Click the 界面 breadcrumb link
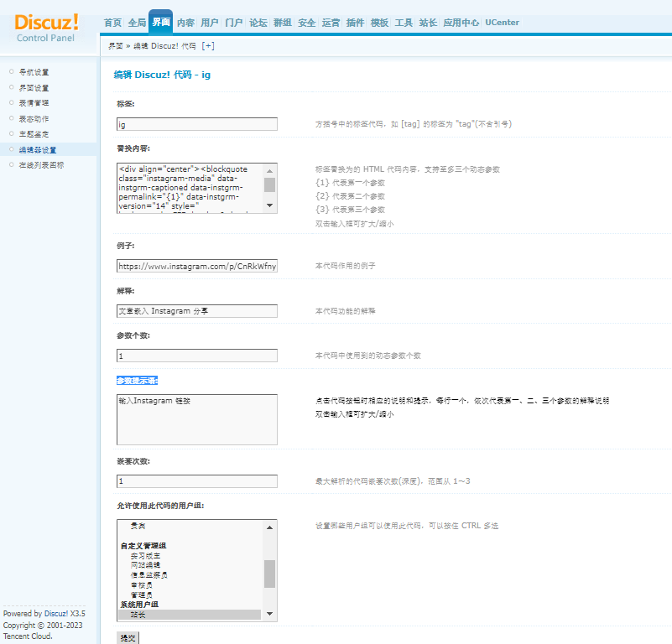This screenshot has height=644, width=672. pyautogui.click(x=116, y=46)
